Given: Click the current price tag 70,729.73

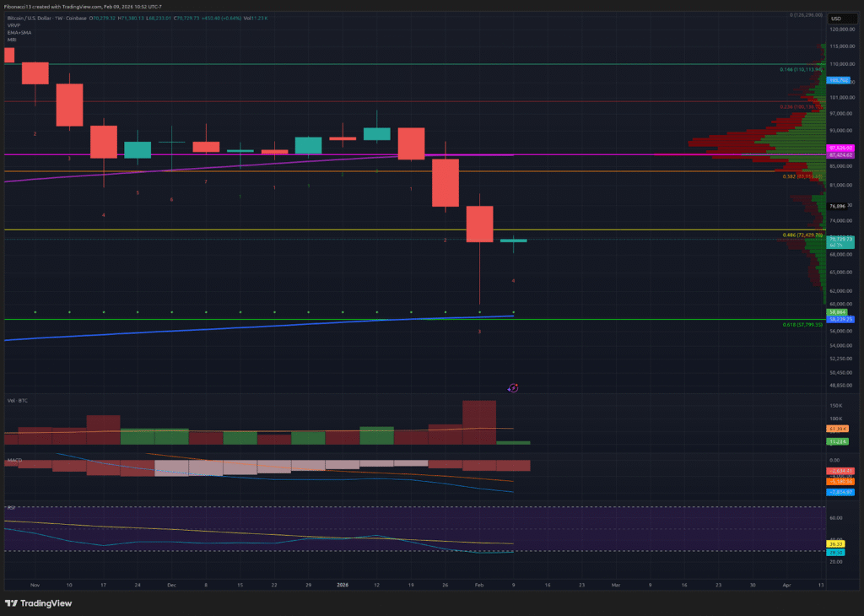Looking at the screenshot, I should click(x=841, y=240).
